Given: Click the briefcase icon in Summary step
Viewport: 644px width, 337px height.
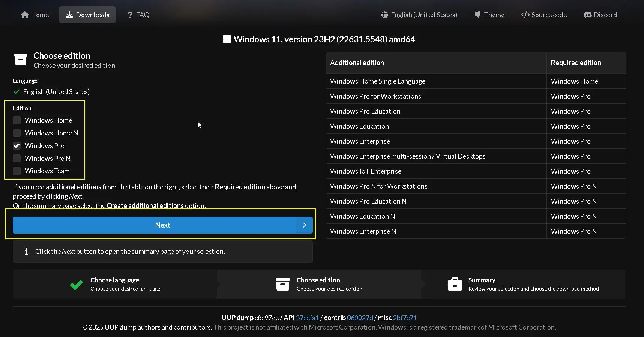Looking at the screenshot, I should 455,284.
